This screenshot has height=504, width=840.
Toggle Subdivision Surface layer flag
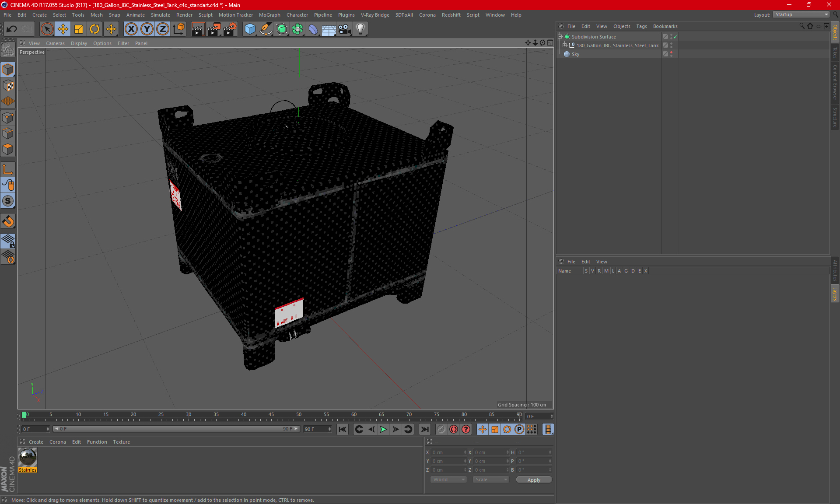665,37
